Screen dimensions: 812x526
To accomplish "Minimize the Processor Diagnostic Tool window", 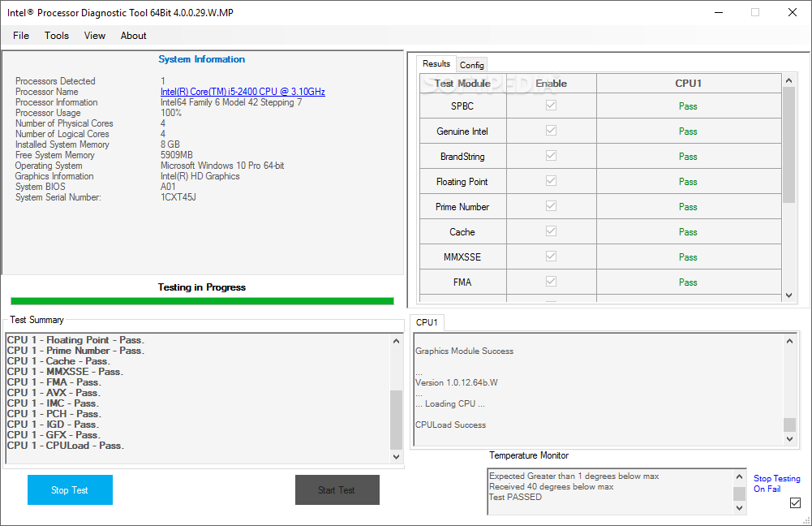I will (718, 12).
